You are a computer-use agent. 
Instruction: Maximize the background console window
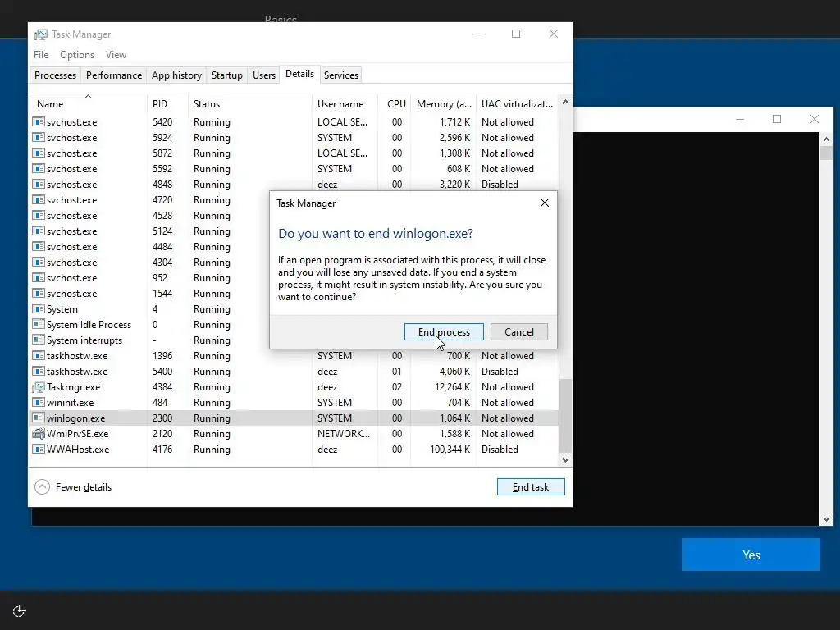click(776, 119)
